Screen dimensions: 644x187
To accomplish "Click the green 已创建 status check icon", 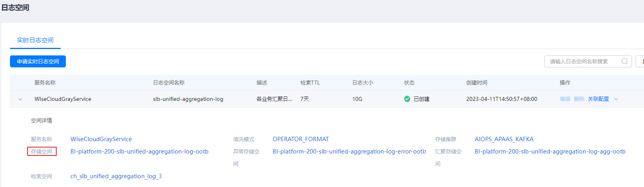I will pyautogui.click(x=407, y=99).
